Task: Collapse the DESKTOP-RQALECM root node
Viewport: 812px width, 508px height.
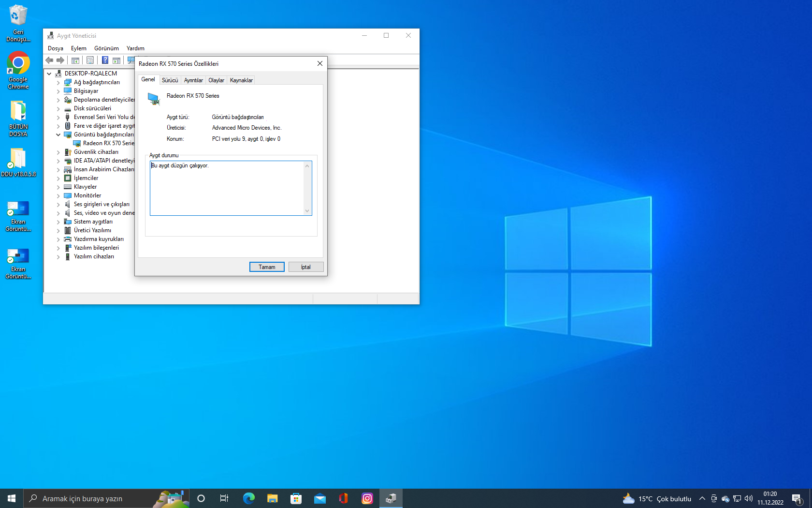Action: coord(49,74)
